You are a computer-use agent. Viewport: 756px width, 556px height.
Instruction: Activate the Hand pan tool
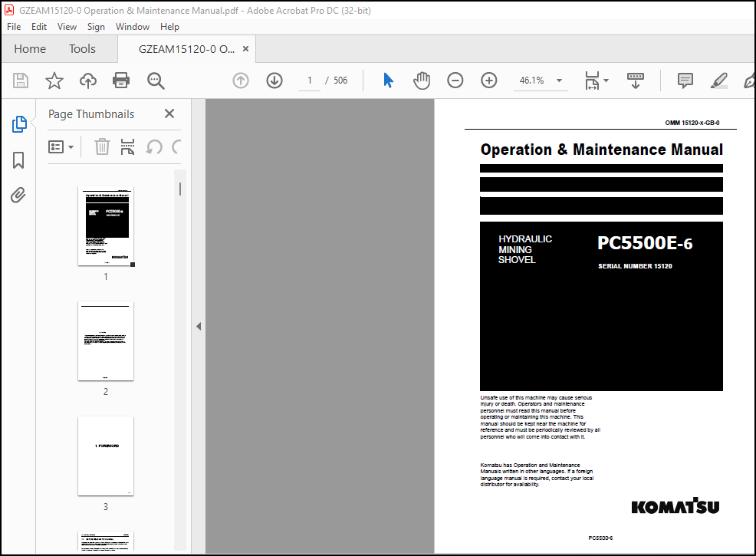click(x=422, y=81)
